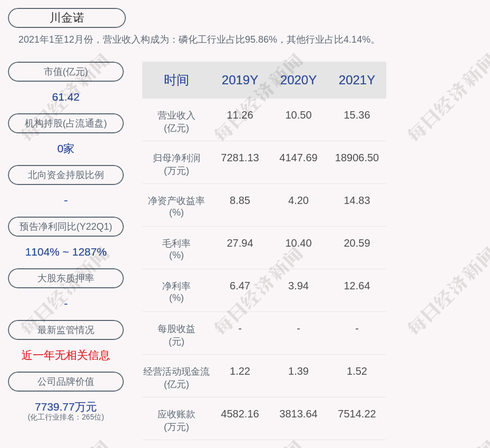490x448 pixels.
Task: Select the brand value 7739.77万元
Action: (66, 407)
